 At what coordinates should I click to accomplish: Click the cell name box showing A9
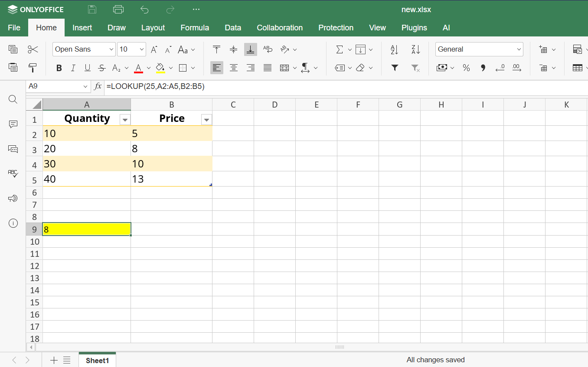coord(55,86)
